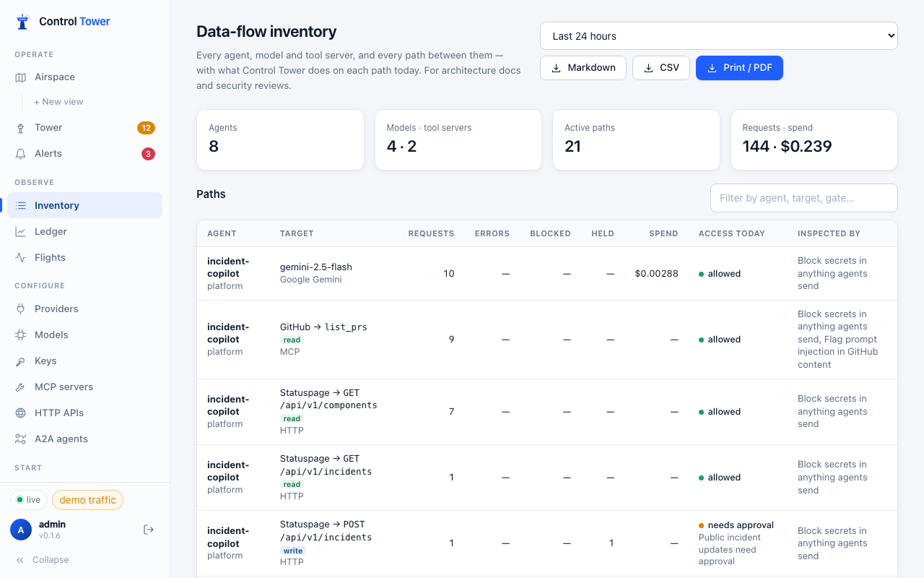This screenshot has height=578, width=924.
Task: Click the Markdown download arrow icon
Action: coord(557,68)
